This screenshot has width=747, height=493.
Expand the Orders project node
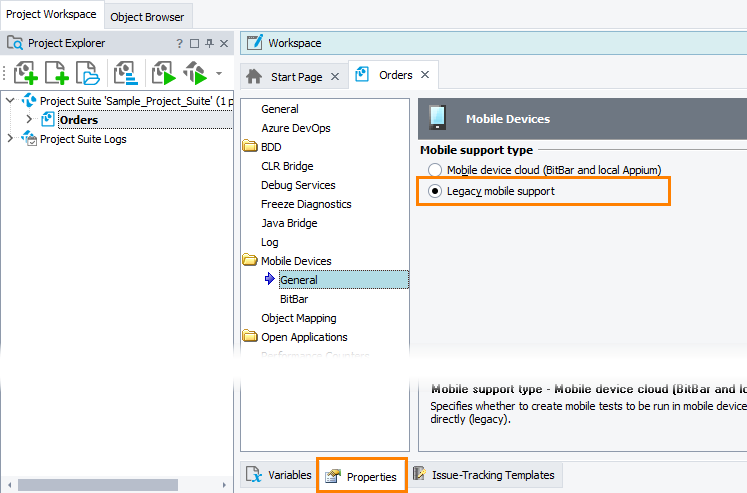[x=29, y=119]
